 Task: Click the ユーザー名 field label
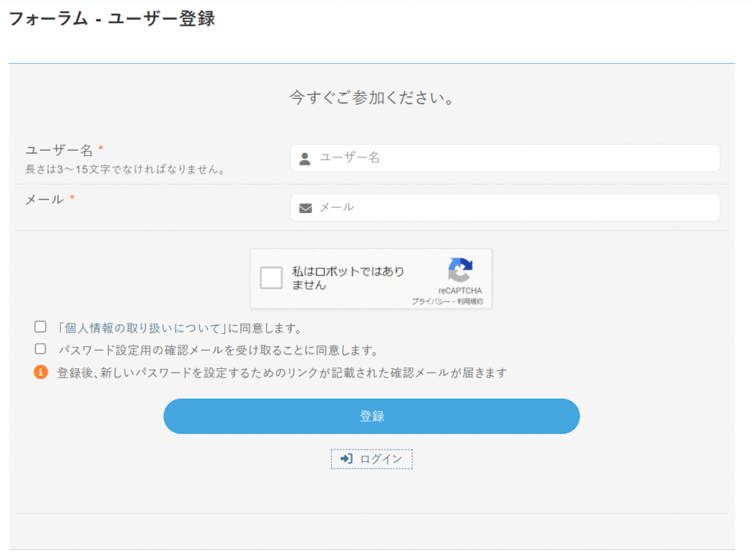[x=59, y=150]
